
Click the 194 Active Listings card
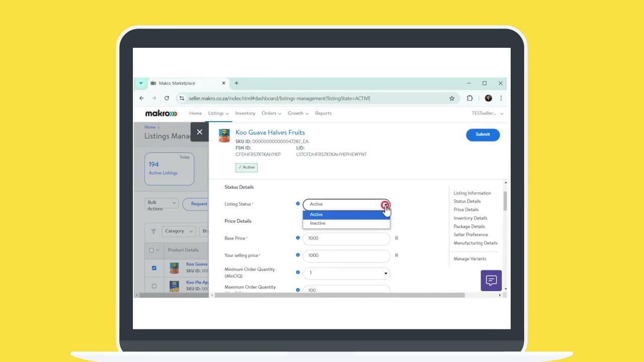[x=170, y=169]
